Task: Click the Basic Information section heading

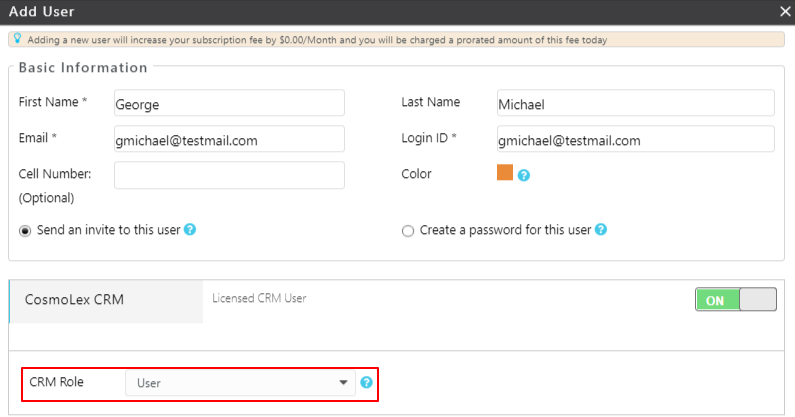Action: [83, 68]
